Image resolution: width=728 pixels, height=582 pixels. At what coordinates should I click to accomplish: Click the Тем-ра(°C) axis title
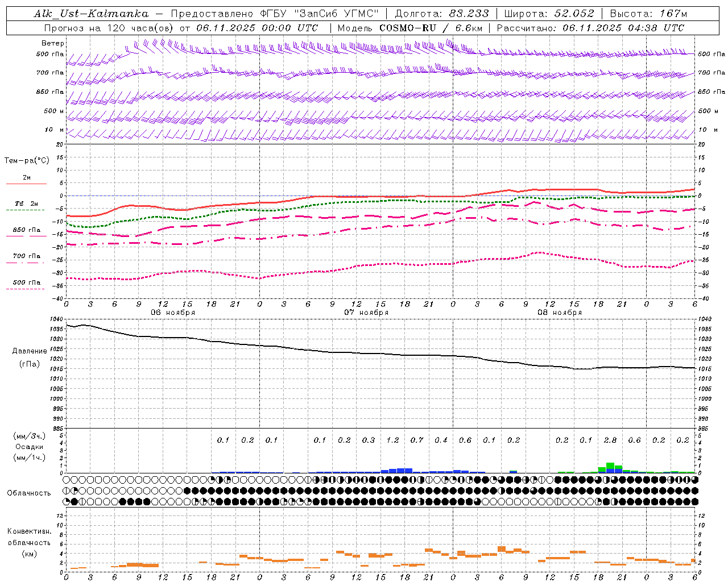[27, 161]
